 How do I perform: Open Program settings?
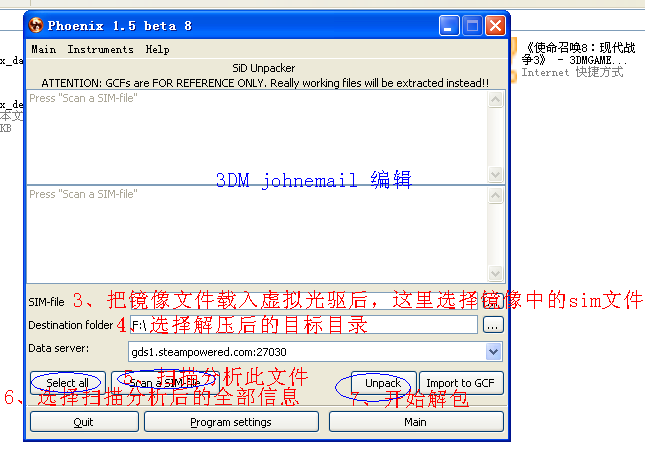(231, 422)
